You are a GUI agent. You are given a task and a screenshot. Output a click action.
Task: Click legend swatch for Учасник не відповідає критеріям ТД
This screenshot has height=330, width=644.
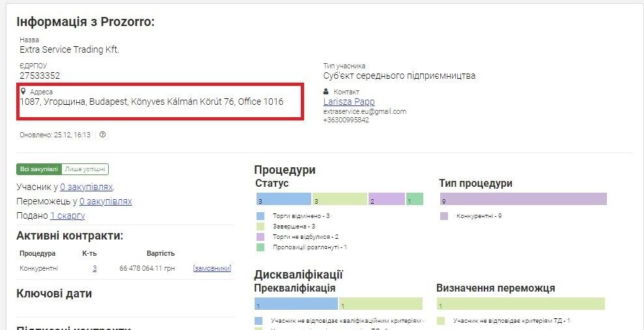tap(441, 321)
